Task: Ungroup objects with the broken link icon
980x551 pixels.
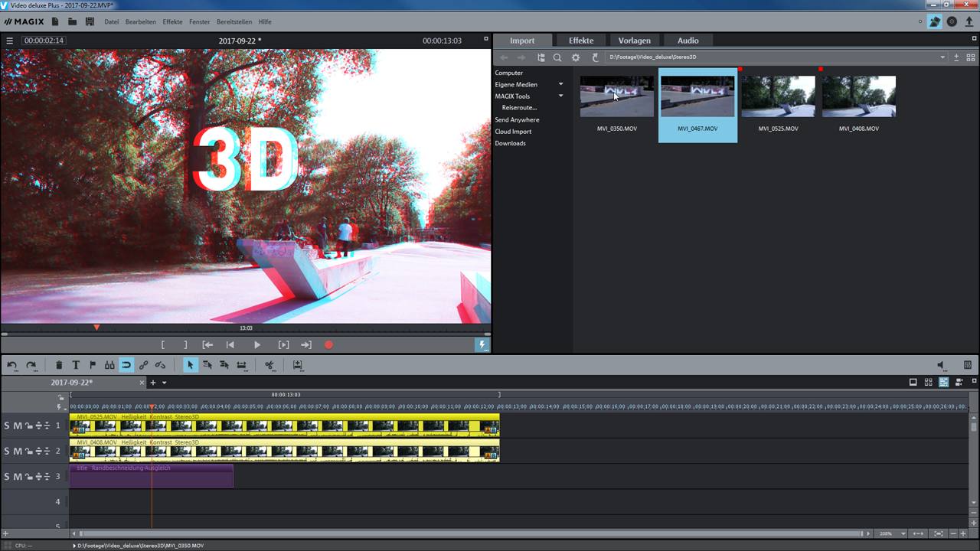Action: (x=160, y=365)
